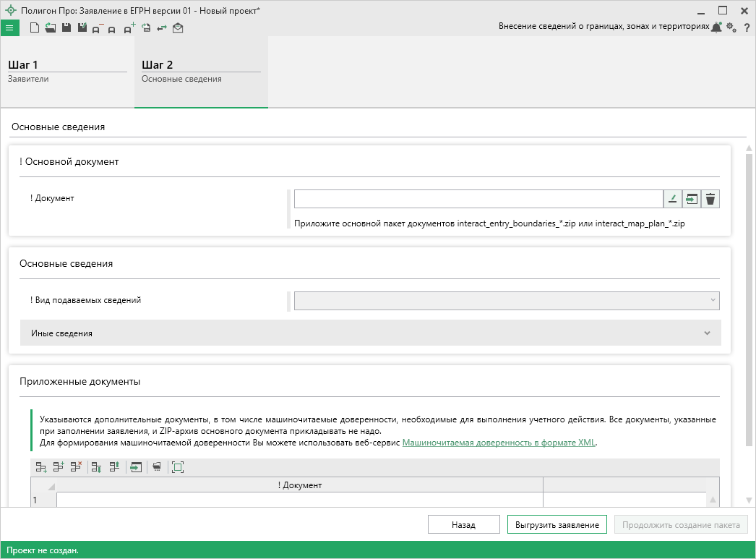Switch to the 'Шаг 1 Заявители' tab
Screen dimensions: 756x559
[66, 71]
